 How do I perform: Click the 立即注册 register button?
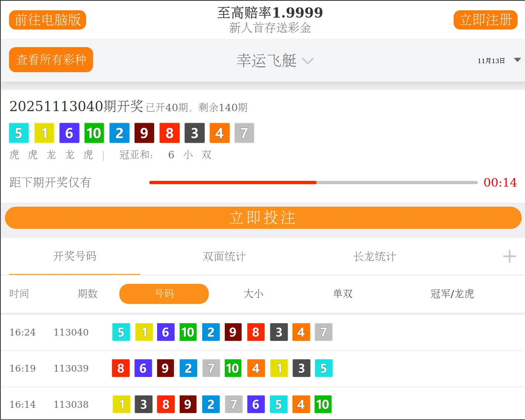485,20
